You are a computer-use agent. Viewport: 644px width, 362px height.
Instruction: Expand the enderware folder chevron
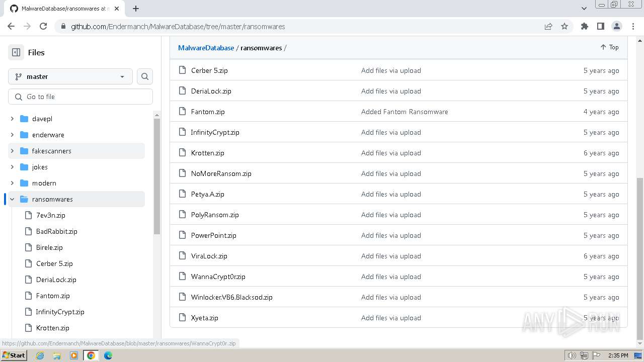point(12,135)
